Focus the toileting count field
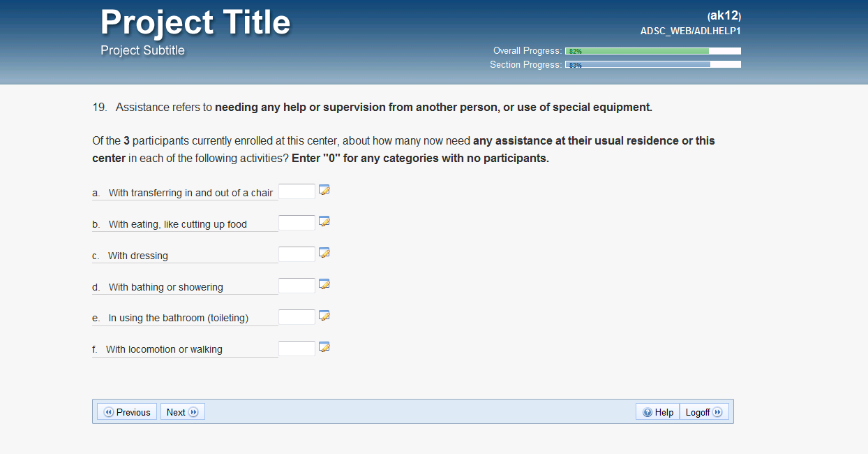 [x=297, y=317]
